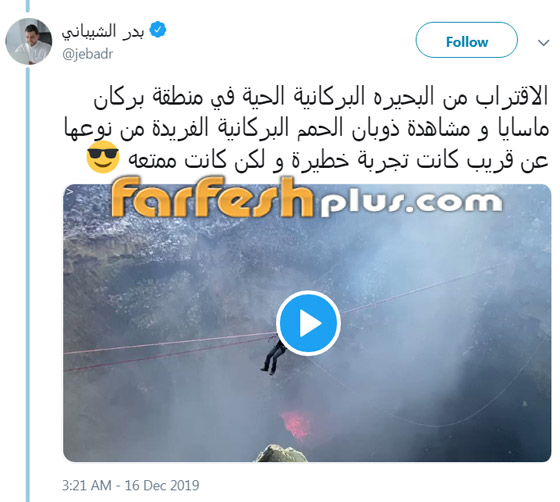560x502 pixels.
Task: Play the volcano video
Action: pyautogui.click(x=309, y=323)
